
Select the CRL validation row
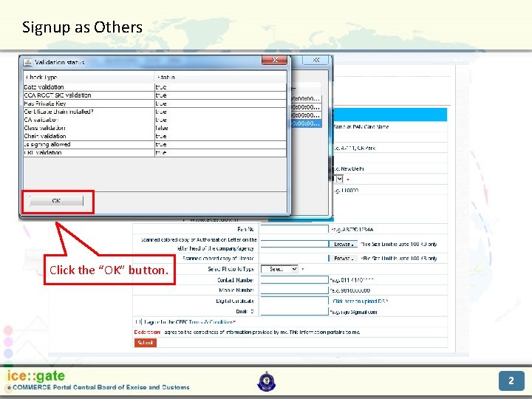(x=154, y=153)
